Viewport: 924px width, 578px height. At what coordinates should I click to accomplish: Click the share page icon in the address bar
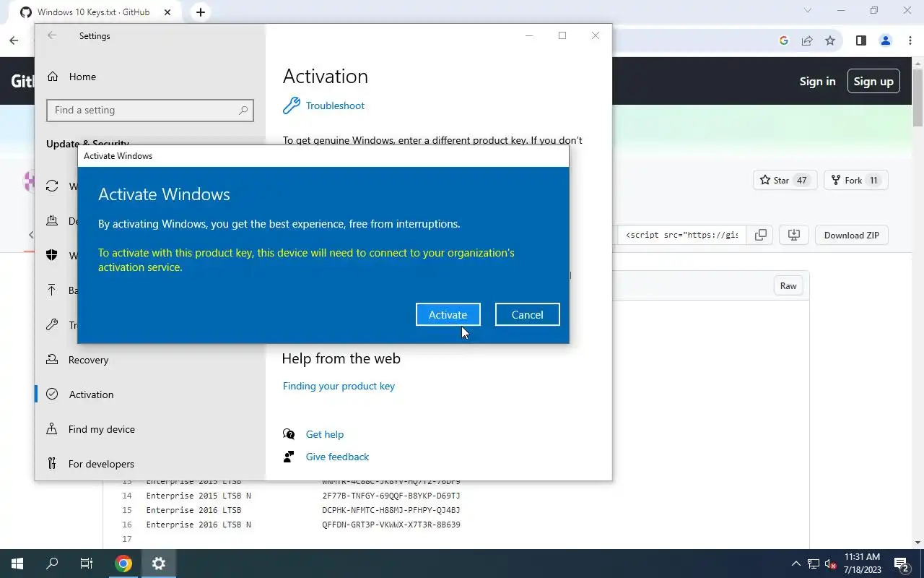807,40
